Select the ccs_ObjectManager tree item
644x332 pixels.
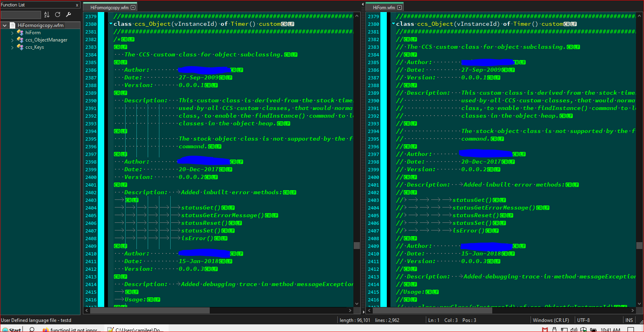(x=46, y=40)
